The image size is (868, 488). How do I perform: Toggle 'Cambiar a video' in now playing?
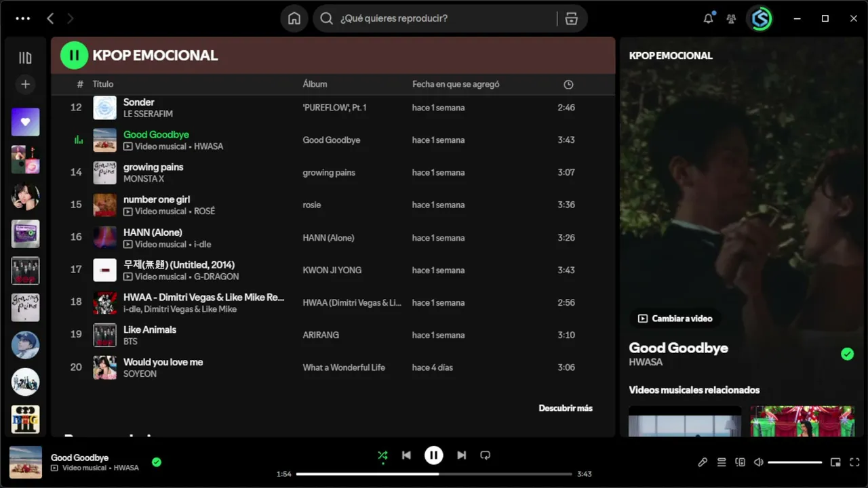[x=675, y=319]
